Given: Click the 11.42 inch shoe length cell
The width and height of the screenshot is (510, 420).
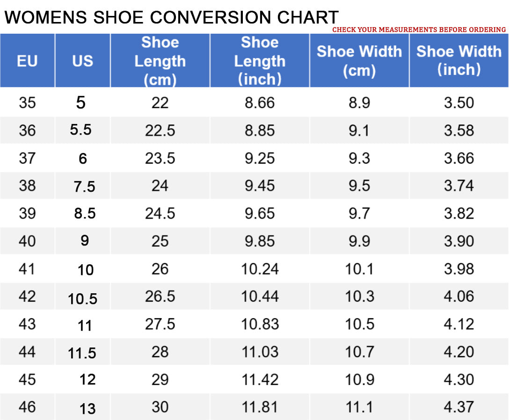Looking at the screenshot, I should tap(260, 379).
